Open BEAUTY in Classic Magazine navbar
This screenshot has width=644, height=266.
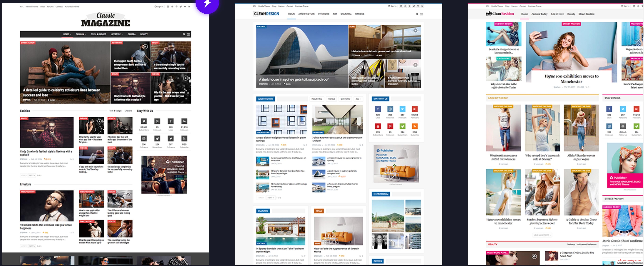[144, 34]
